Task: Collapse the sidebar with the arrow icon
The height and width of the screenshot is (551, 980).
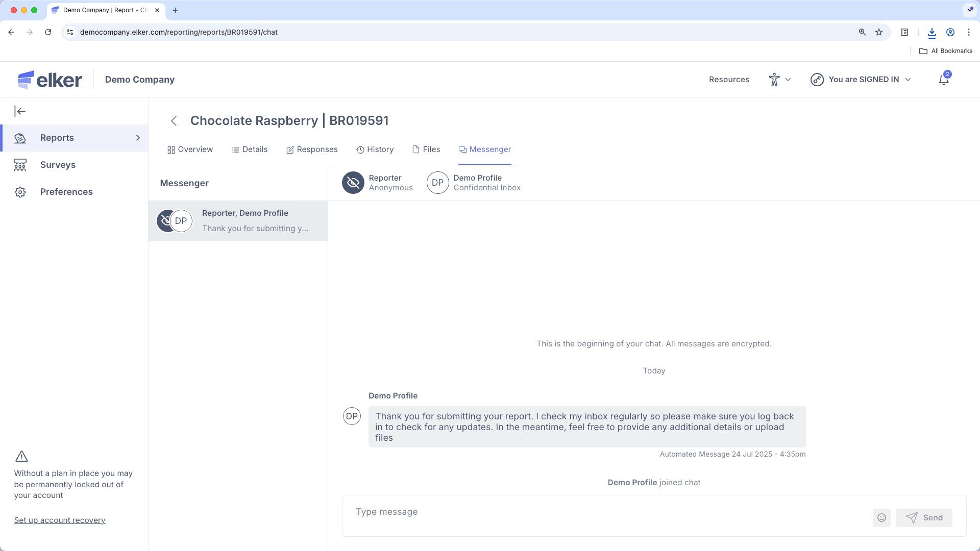Action: click(20, 111)
